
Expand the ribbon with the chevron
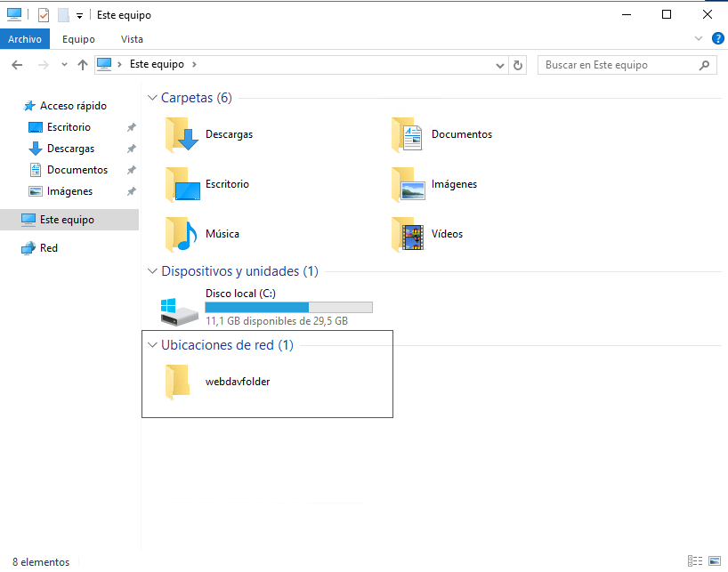(699, 38)
